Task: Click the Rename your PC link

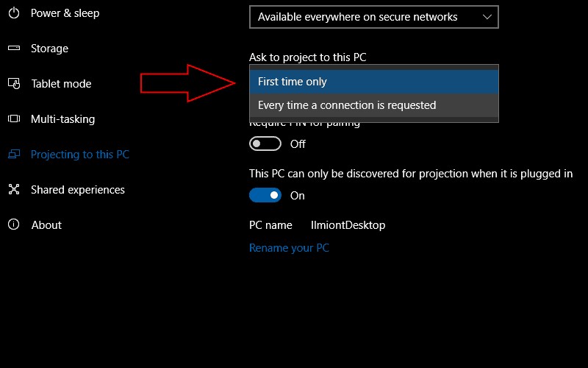Action: (x=289, y=248)
